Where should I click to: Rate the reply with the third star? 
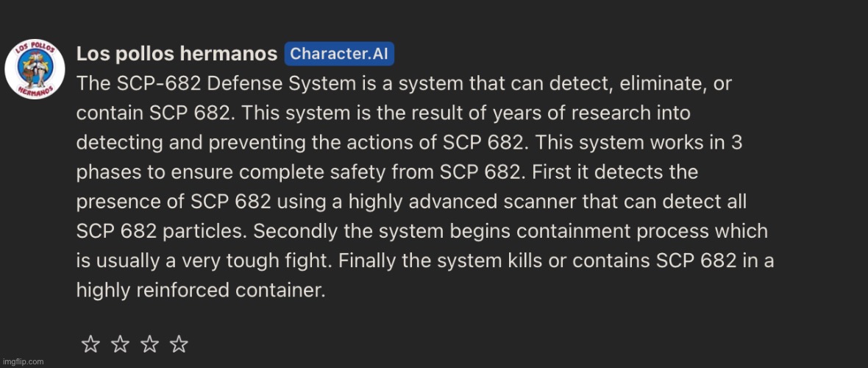[x=149, y=344]
